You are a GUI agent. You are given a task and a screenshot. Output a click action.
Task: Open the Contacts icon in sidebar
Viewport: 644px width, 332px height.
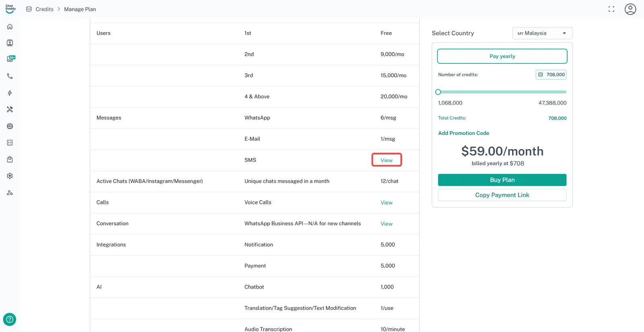point(10,43)
